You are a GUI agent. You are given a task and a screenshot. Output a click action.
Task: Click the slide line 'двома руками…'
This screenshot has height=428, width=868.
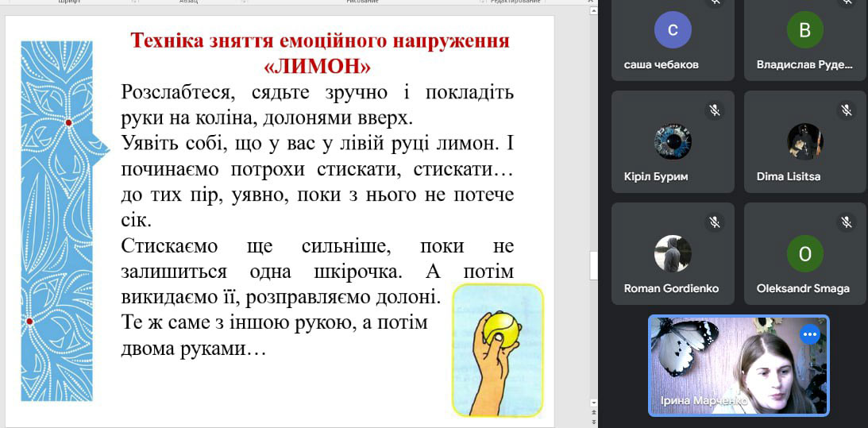(x=194, y=349)
